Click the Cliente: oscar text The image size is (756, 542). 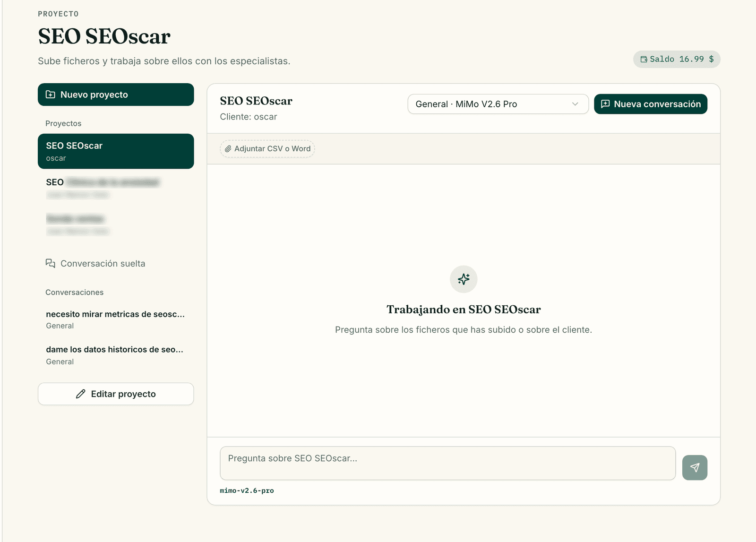coord(249,117)
